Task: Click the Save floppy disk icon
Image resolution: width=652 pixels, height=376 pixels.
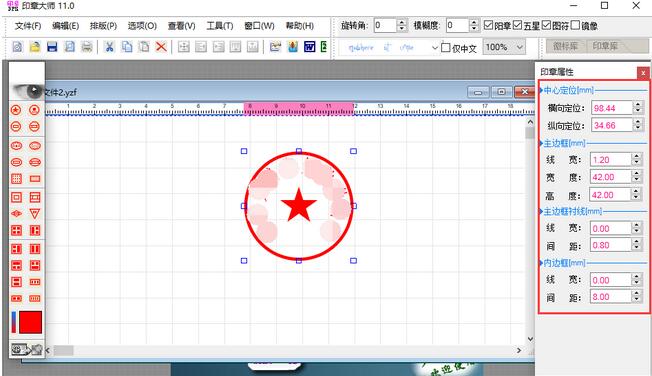Action: click(x=52, y=47)
